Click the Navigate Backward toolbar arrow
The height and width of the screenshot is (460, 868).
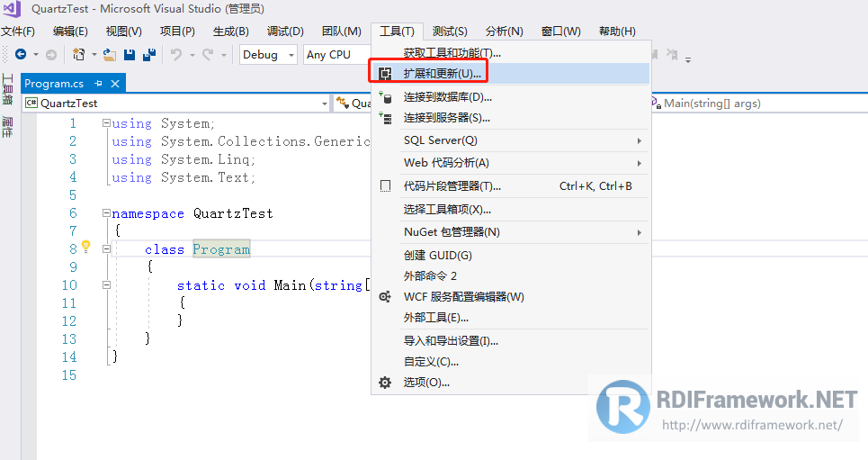21,54
